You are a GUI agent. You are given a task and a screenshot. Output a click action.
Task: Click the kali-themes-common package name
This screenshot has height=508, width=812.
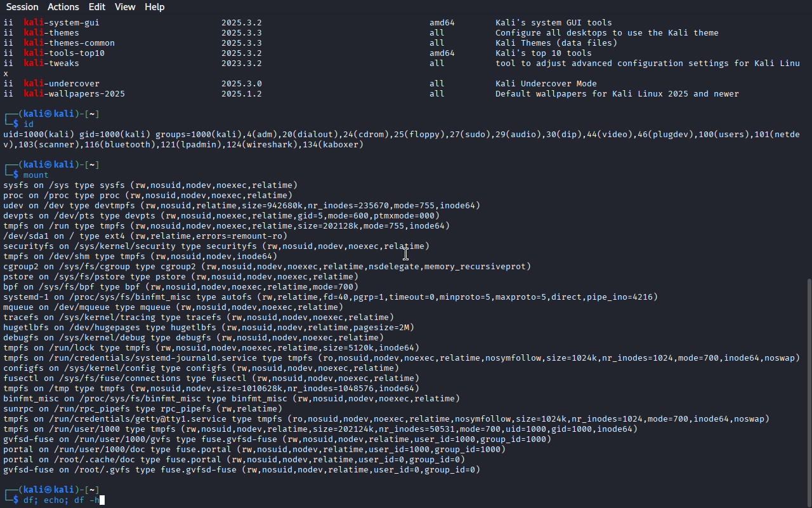point(69,43)
